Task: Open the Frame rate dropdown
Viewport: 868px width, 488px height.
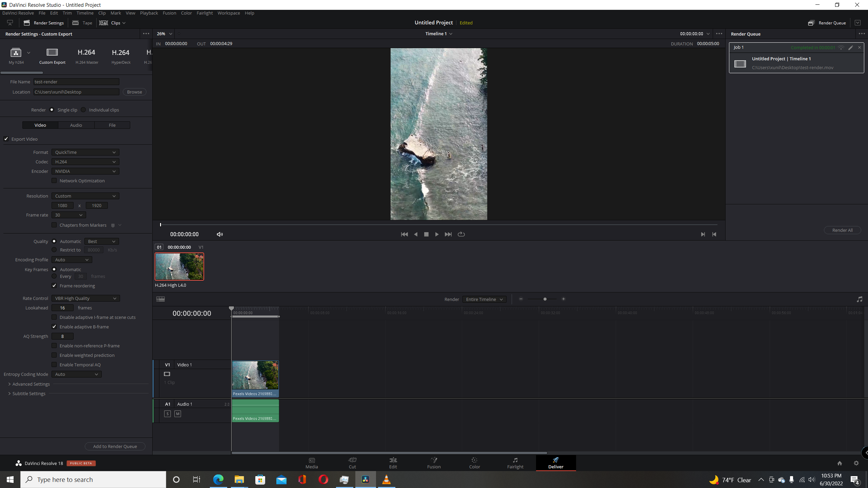Action: [x=69, y=215]
